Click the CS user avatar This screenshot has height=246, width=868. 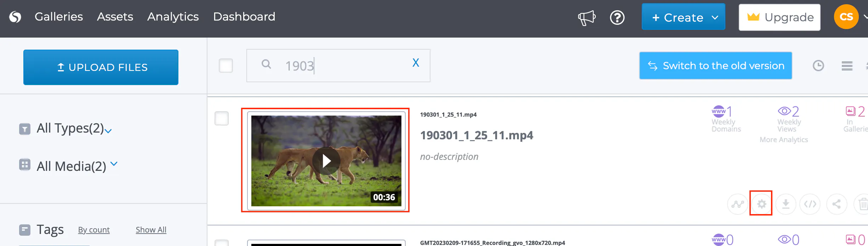coord(846,17)
